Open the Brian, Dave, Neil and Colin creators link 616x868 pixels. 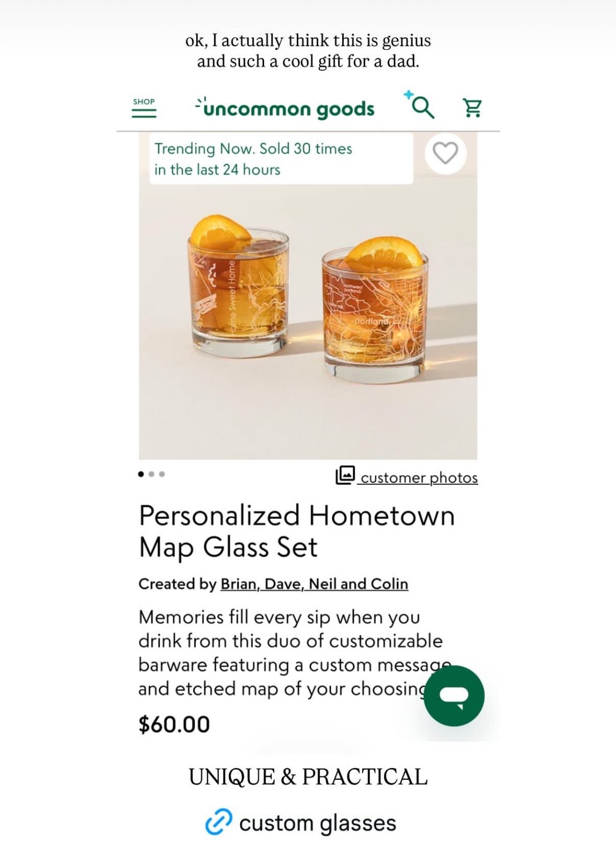click(314, 584)
